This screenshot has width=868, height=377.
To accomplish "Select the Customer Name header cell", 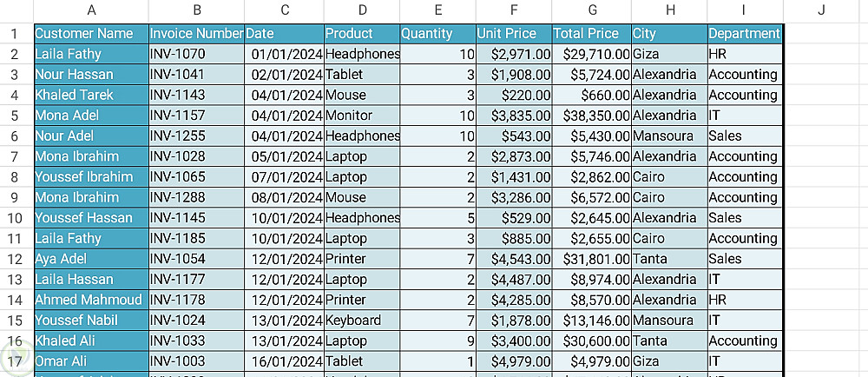I will 91,34.
